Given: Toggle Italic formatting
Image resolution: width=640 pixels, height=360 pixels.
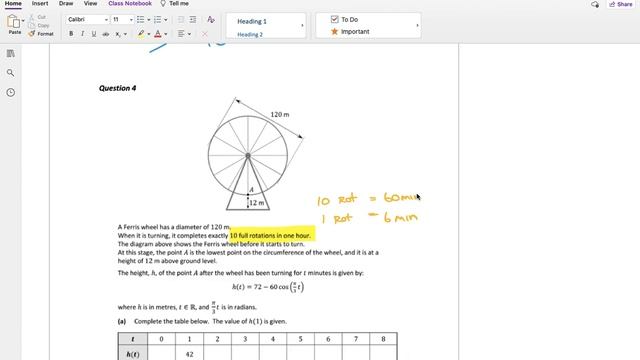Looking at the screenshot, I should tap(82, 34).
